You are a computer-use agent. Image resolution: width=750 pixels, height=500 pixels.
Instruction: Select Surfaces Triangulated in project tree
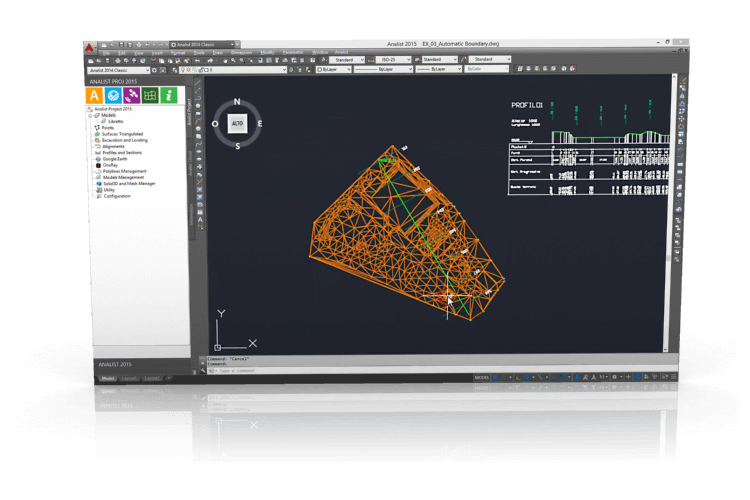coord(122,134)
